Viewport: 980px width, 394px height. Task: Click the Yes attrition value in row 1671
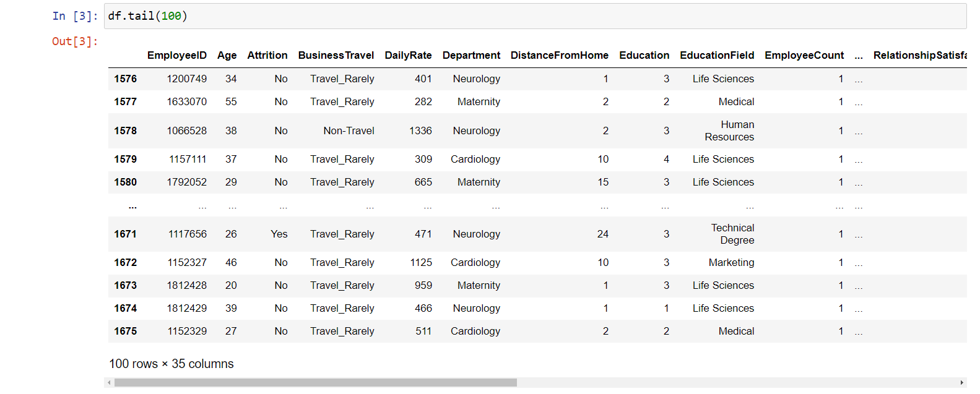pyautogui.click(x=279, y=234)
